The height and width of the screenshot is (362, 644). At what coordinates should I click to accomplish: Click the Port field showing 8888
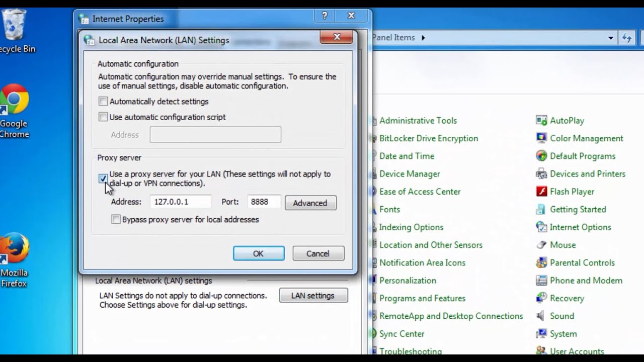point(264,202)
